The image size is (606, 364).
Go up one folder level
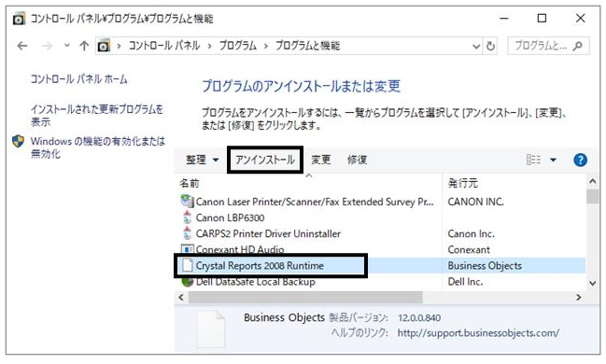[84, 46]
